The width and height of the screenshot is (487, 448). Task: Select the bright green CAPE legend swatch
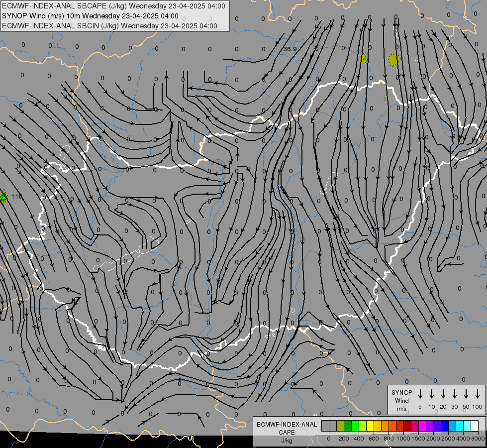355,426
